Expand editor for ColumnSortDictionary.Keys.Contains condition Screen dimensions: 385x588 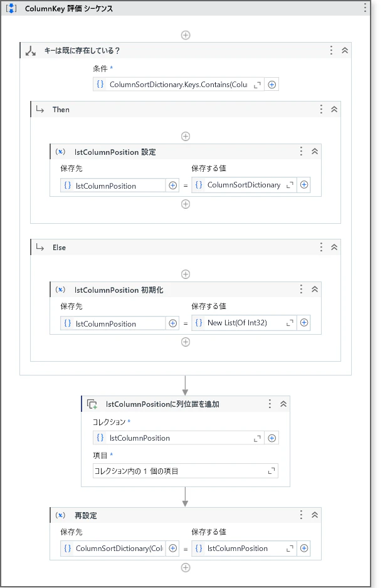(x=257, y=85)
